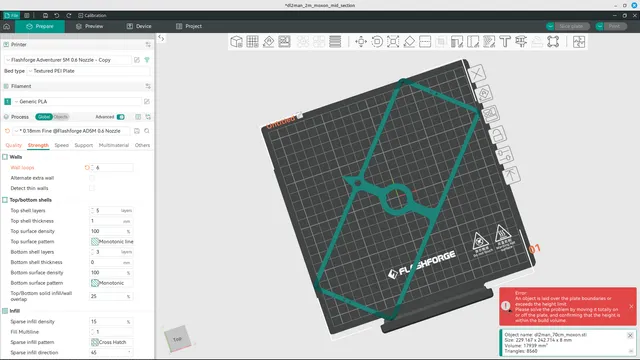640x360 pixels.
Task: Toggle Alternate extra wall checkbox
Action: (x=92, y=178)
